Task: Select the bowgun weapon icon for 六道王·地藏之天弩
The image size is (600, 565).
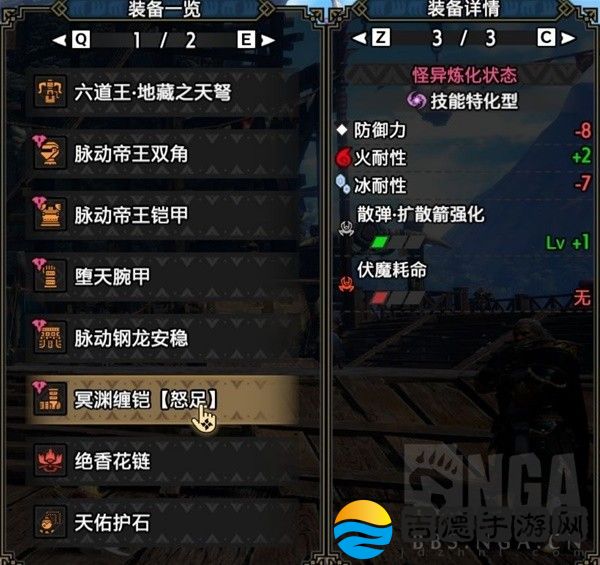Action: pyautogui.click(x=50, y=91)
